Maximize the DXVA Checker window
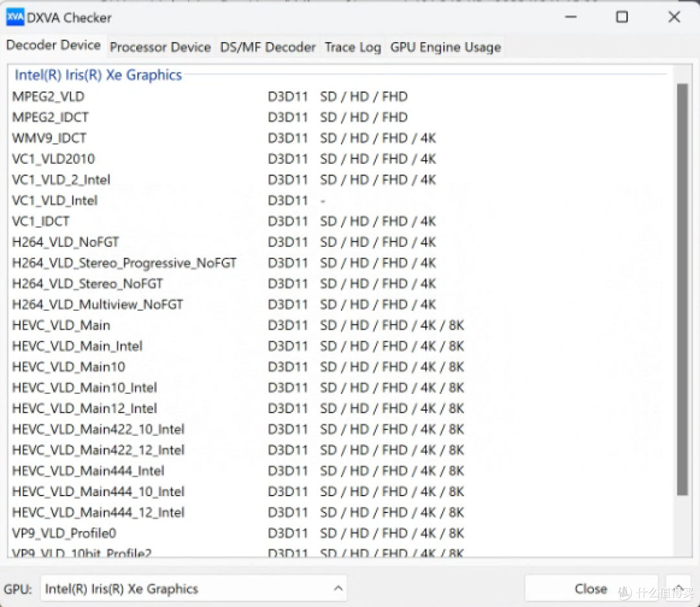 click(622, 17)
